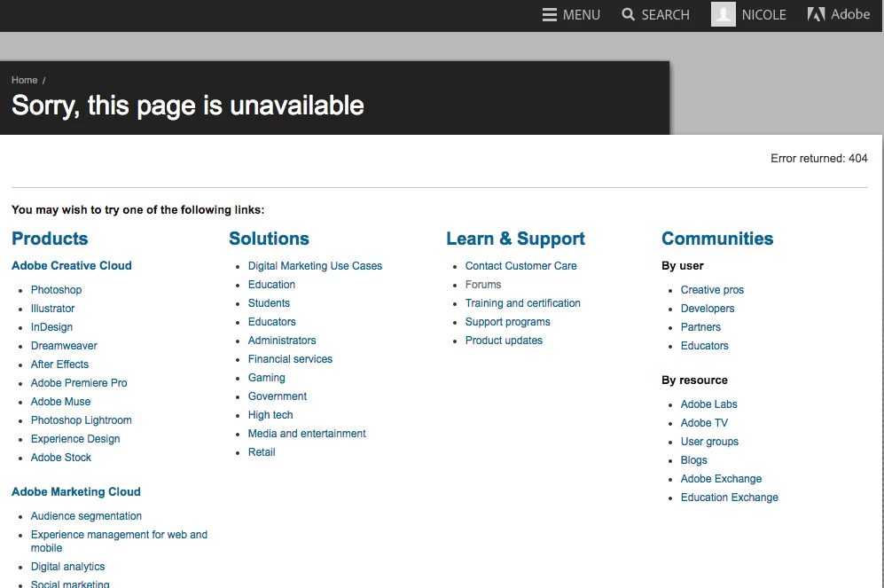The image size is (884, 588).
Task: Open Educators link under Communities
Action: point(705,346)
